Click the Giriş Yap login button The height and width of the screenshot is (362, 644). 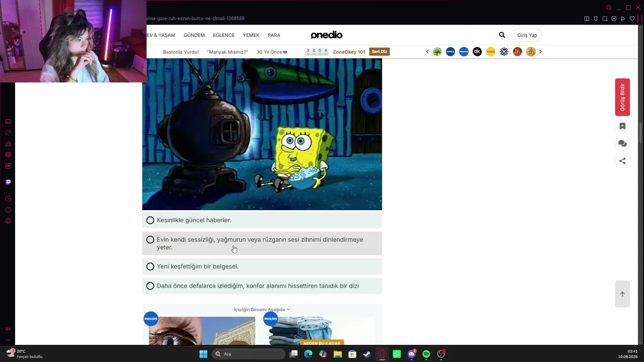pyautogui.click(x=527, y=35)
